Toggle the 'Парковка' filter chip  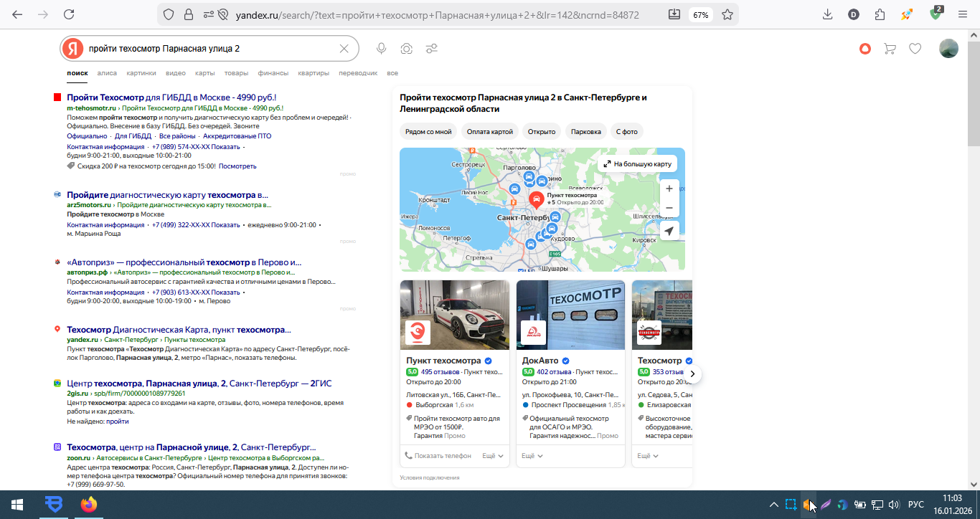[586, 132]
